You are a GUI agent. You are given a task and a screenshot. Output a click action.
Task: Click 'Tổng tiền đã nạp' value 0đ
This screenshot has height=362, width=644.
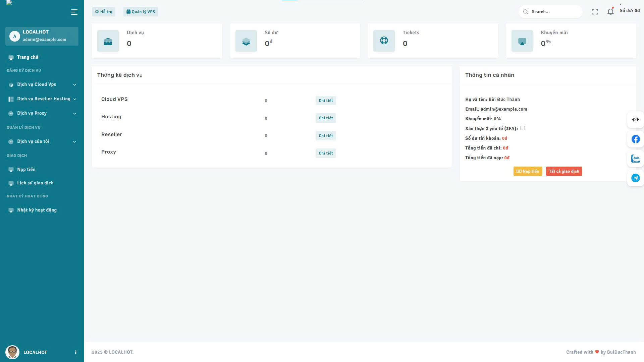coord(507,158)
